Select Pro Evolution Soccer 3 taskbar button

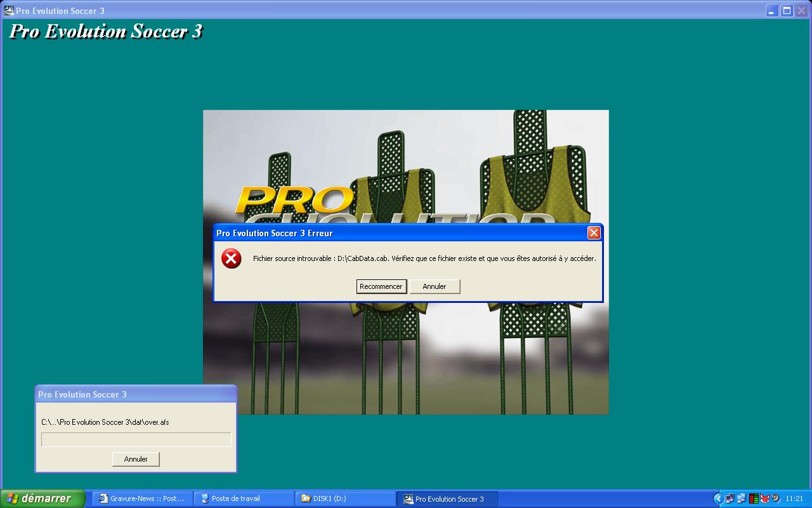tap(447, 499)
